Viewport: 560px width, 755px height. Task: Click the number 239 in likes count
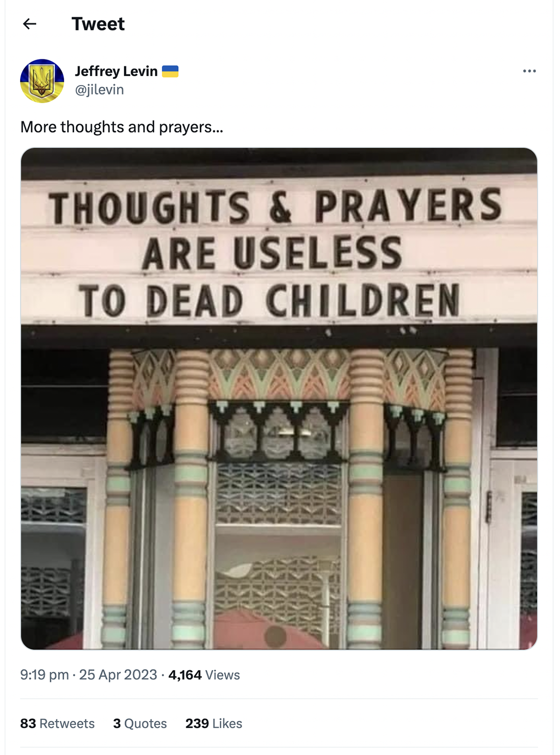coord(197,723)
